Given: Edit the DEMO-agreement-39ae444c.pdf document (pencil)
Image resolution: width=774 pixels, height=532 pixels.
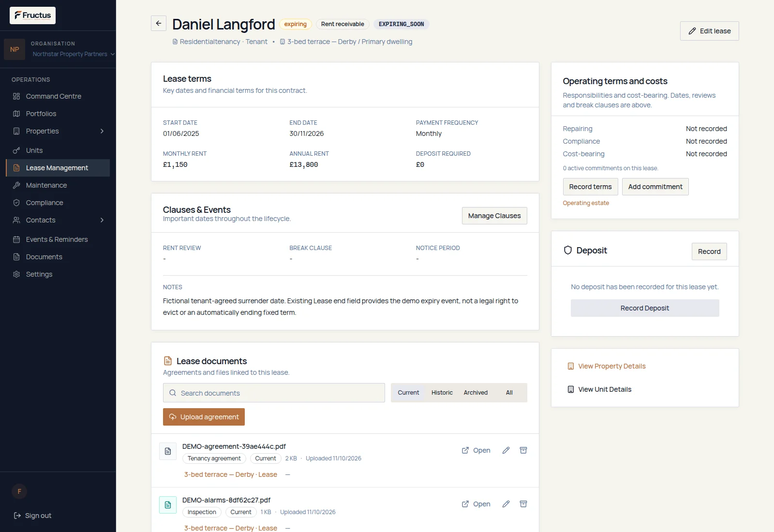Looking at the screenshot, I should 506,450.
